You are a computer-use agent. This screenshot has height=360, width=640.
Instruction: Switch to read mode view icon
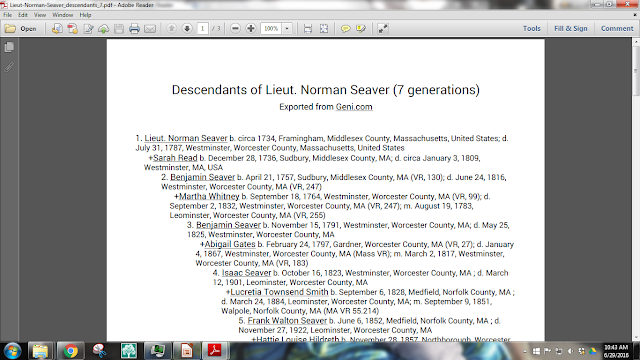[383, 29]
